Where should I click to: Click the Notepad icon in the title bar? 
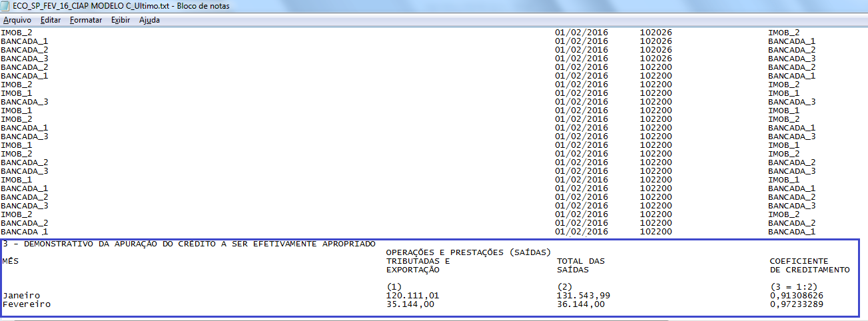click(x=5, y=5)
